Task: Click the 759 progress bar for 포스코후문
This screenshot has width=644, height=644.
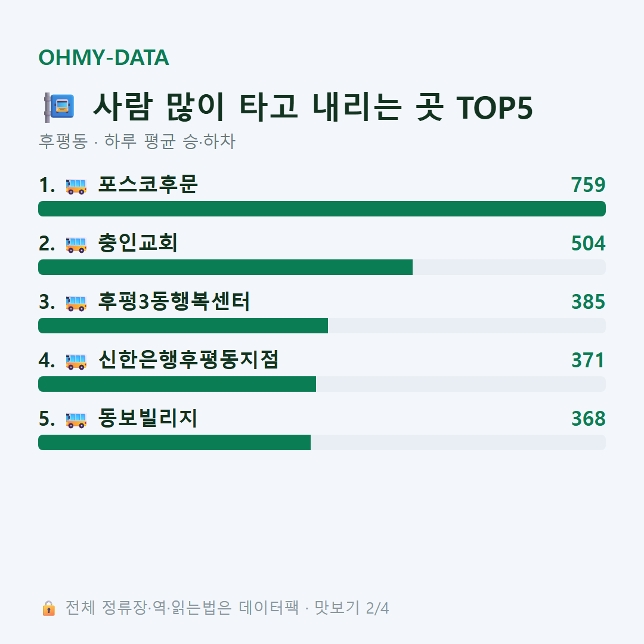Action: pos(322,209)
